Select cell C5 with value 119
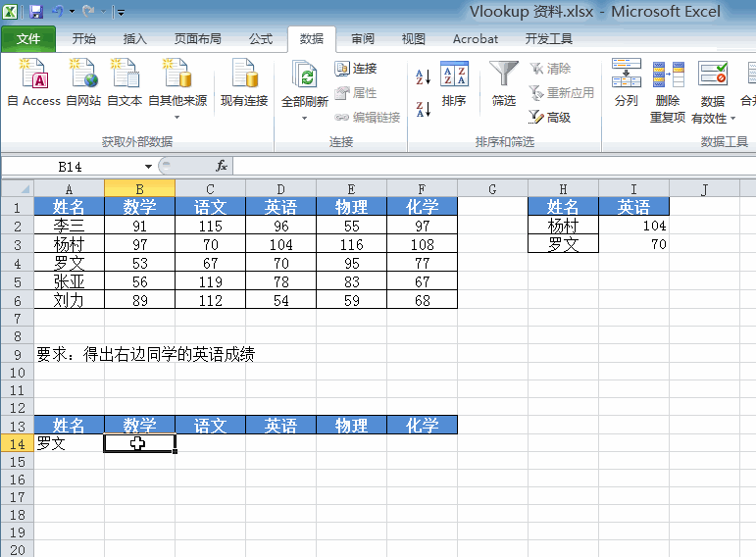Image resolution: width=756 pixels, height=557 pixels. coord(210,281)
